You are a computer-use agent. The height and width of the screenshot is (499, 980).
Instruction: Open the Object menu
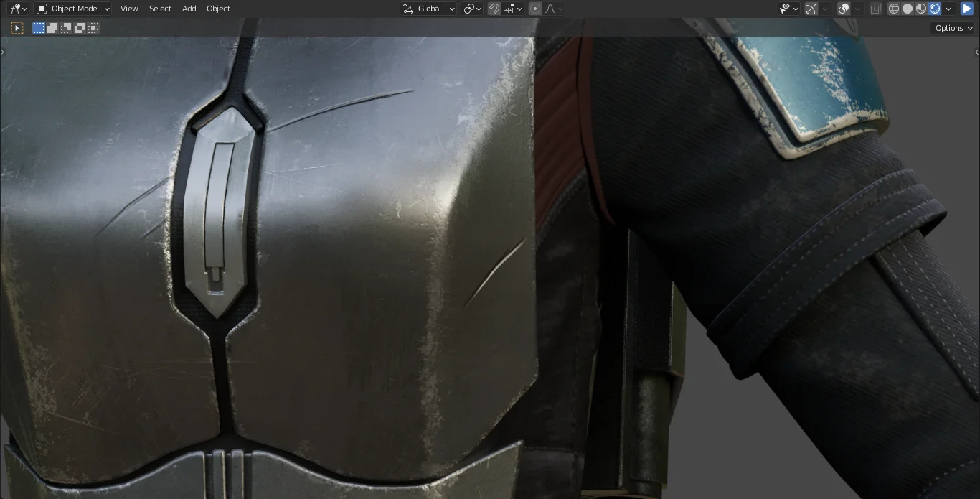(218, 9)
